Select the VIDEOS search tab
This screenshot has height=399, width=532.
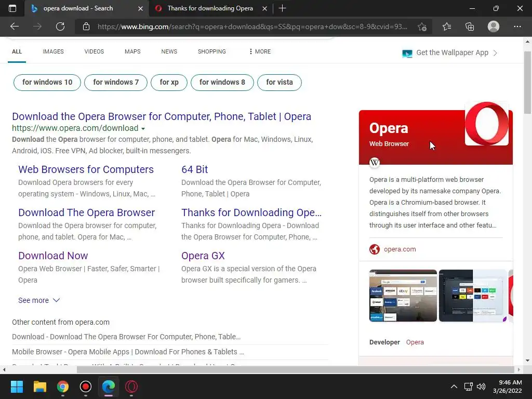94,51
